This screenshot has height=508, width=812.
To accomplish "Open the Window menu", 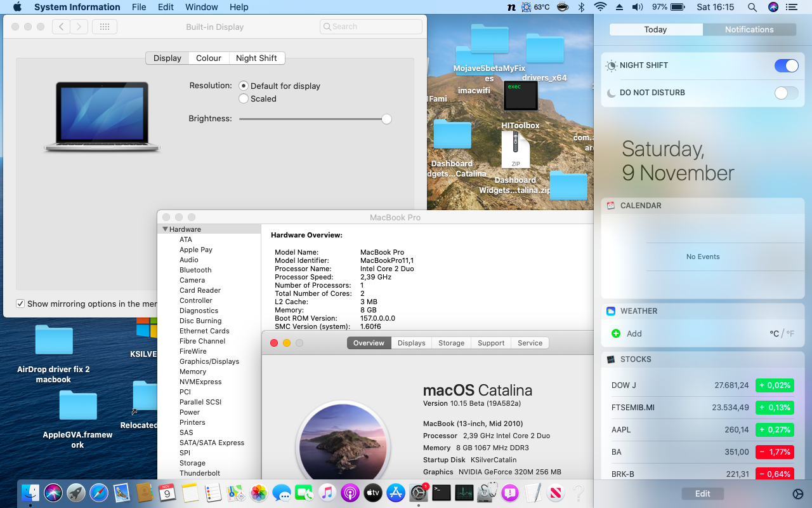I will 200,7.
